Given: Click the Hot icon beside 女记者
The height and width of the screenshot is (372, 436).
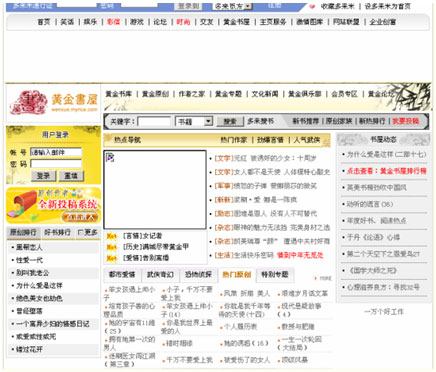Looking at the screenshot, I should tap(112, 236).
